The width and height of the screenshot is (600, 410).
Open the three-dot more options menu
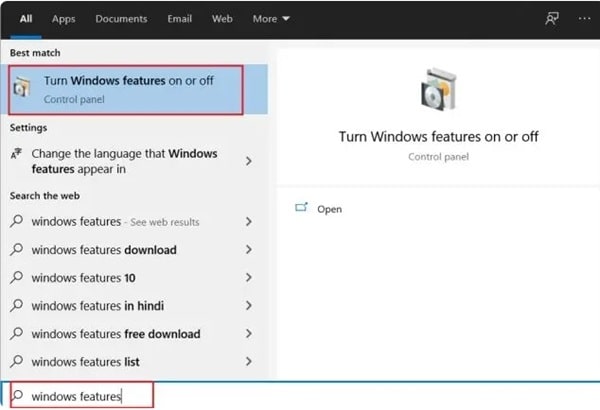click(x=584, y=18)
